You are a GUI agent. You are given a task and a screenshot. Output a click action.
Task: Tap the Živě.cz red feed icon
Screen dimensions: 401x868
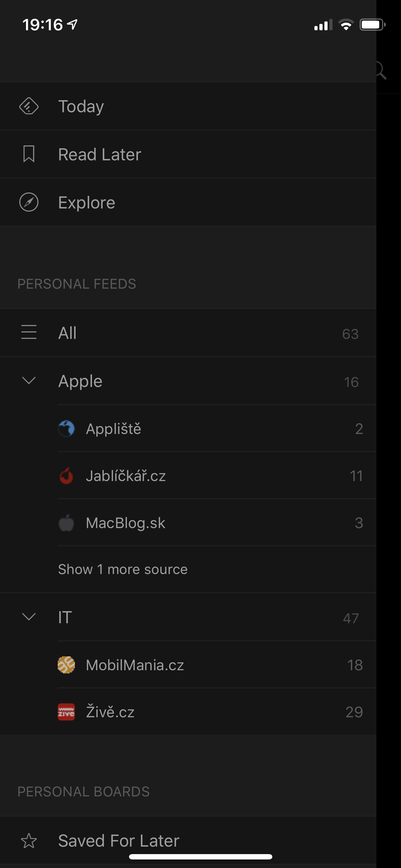[x=66, y=712]
